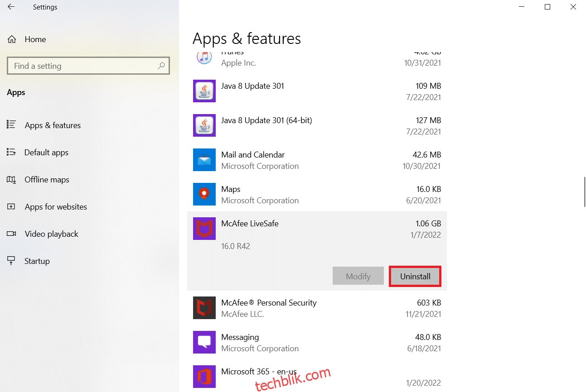Click the 6/20/2021 install date
The image size is (586, 392).
click(x=423, y=201)
